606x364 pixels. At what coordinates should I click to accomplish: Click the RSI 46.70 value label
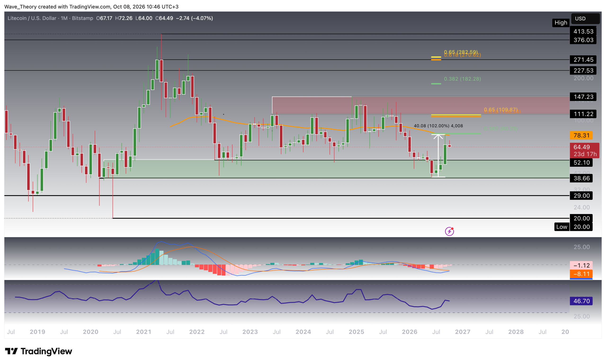pos(581,301)
